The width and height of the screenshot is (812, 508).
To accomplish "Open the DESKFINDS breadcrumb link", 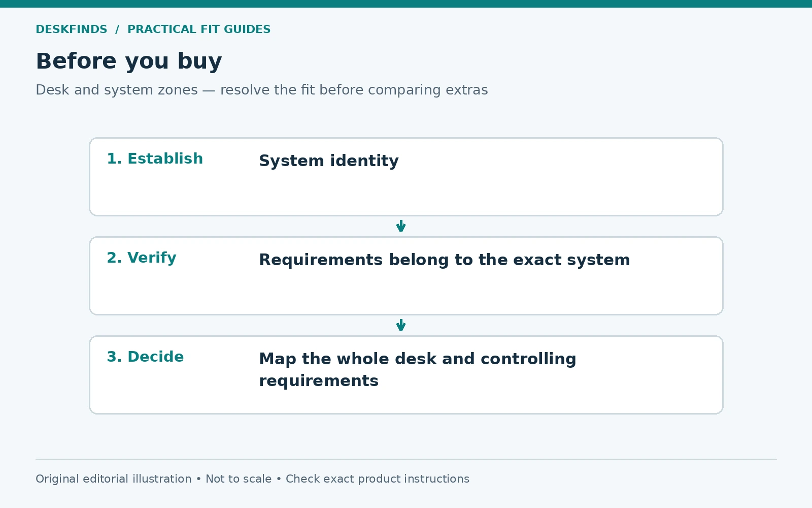I will (72, 29).
